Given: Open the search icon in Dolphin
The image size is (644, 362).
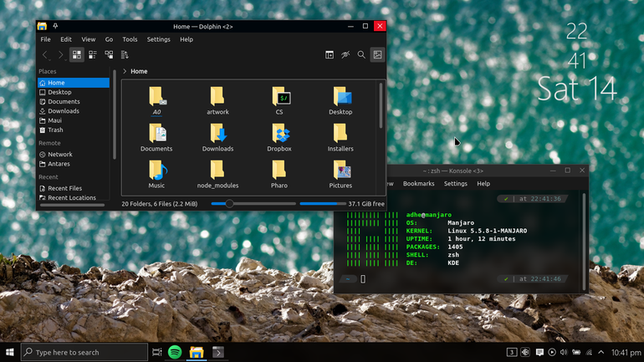Looking at the screenshot, I should pyautogui.click(x=361, y=54).
